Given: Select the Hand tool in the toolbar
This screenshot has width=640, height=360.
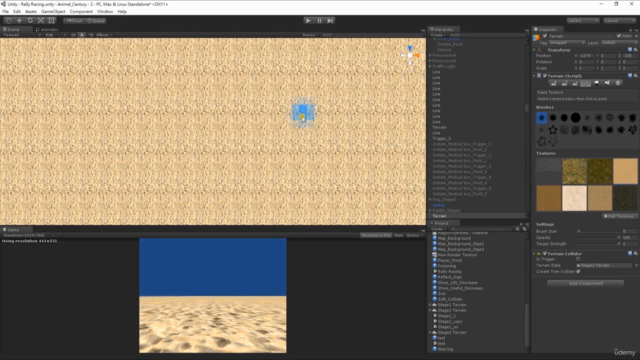Looking at the screenshot, I should point(9,20).
